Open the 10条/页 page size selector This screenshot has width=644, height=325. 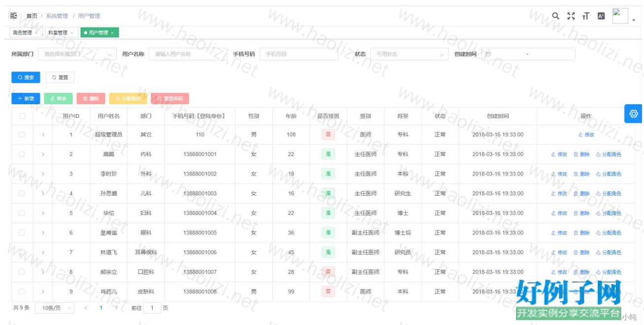(54, 308)
